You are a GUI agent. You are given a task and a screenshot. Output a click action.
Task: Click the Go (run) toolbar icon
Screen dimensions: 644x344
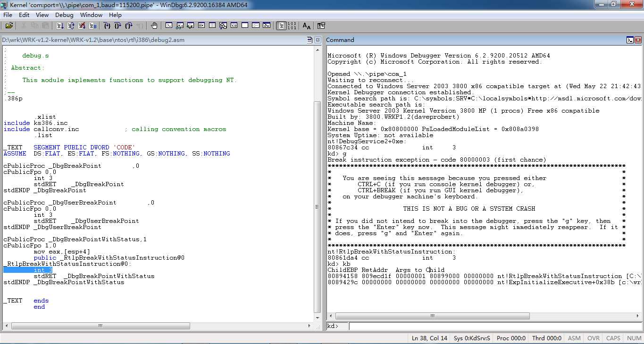tap(59, 25)
